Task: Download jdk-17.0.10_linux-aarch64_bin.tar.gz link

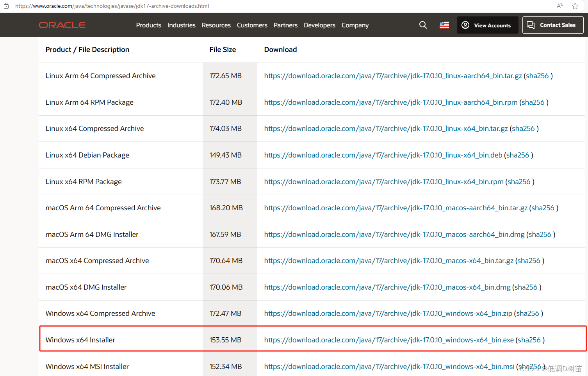Action: pos(393,76)
